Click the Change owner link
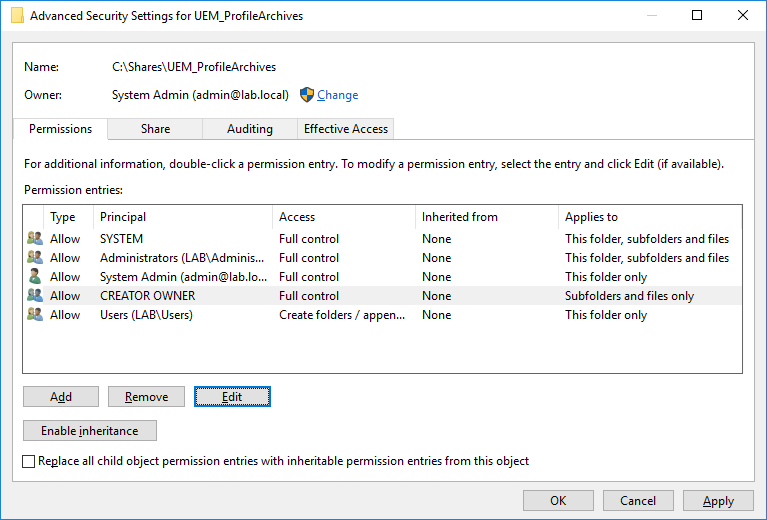 pos(337,95)
